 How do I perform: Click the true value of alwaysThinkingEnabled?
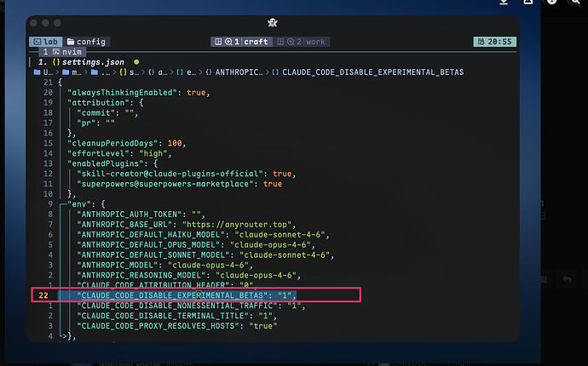196,93
